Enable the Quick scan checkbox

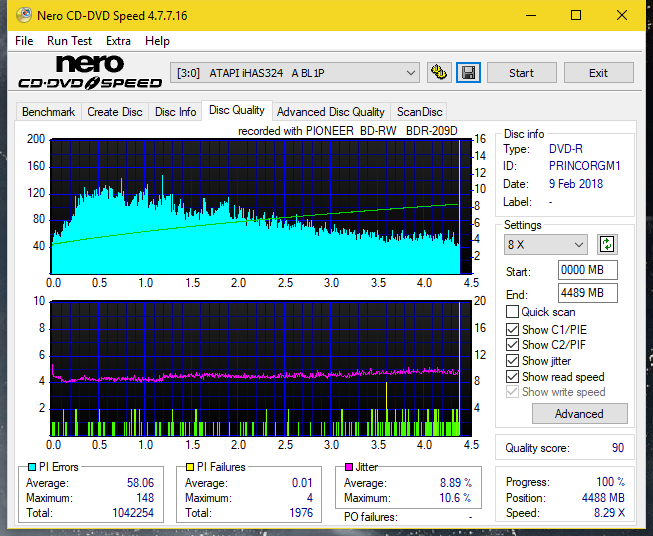pos(512,312)
